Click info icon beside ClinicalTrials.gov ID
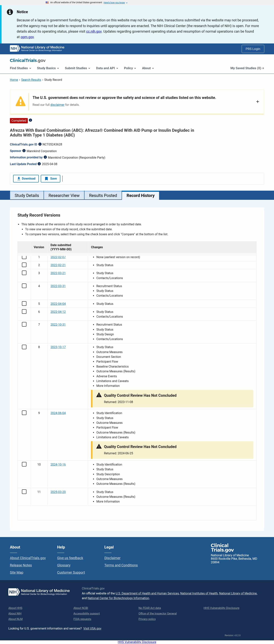Screen dimensions: 274x644 click(x=40, y=144)
